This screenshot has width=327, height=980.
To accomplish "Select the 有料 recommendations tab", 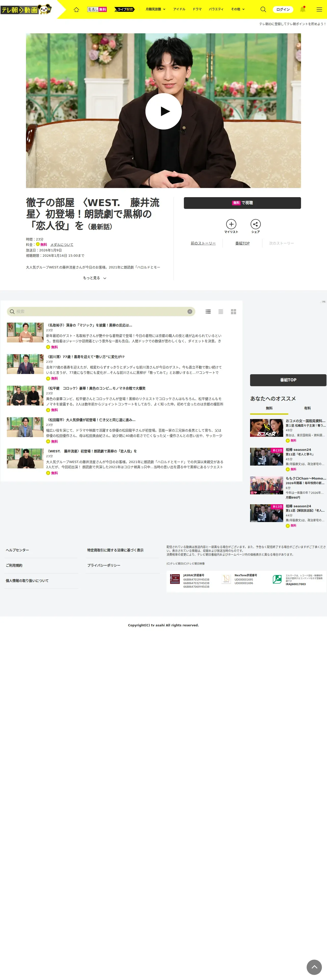I will click(307, 409).
